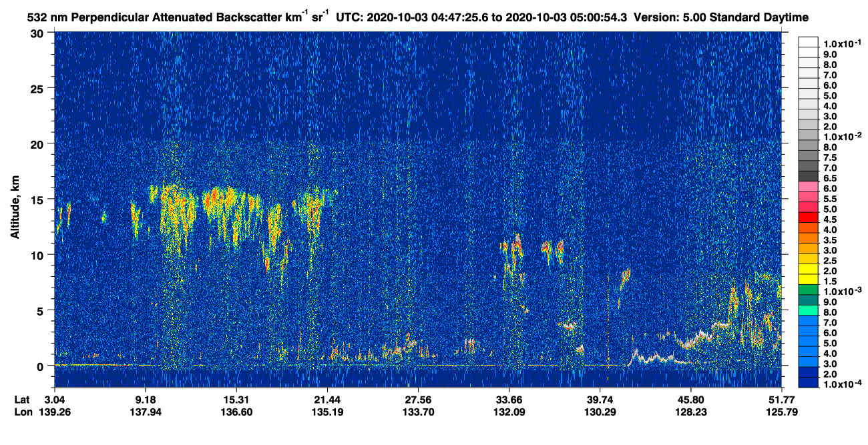Click the altitude tick label '25'
The image size is (868, 445).
[x=38, y=88]
